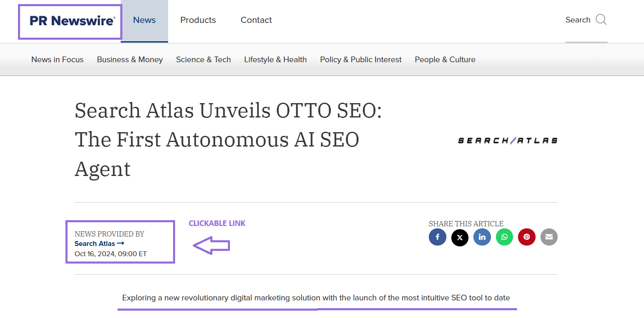Share article via WhatsApp icon
This screenshot has width=644, height=318.
(504, 237)
